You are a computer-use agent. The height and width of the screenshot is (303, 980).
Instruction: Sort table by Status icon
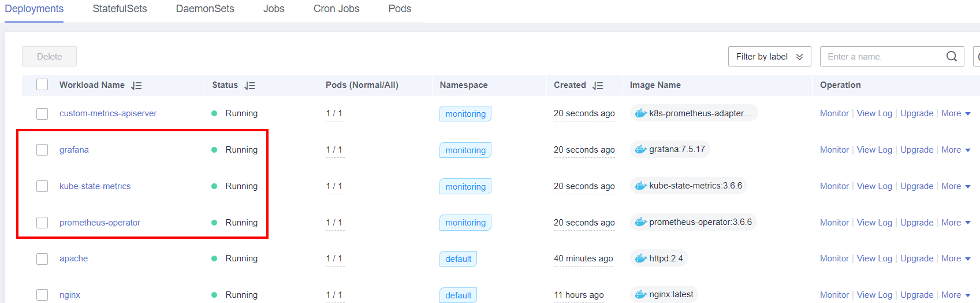[249, 86]
